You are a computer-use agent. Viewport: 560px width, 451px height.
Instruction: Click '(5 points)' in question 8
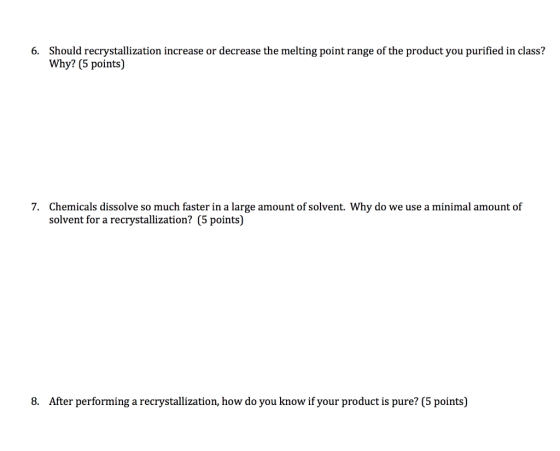pos(444,402)
